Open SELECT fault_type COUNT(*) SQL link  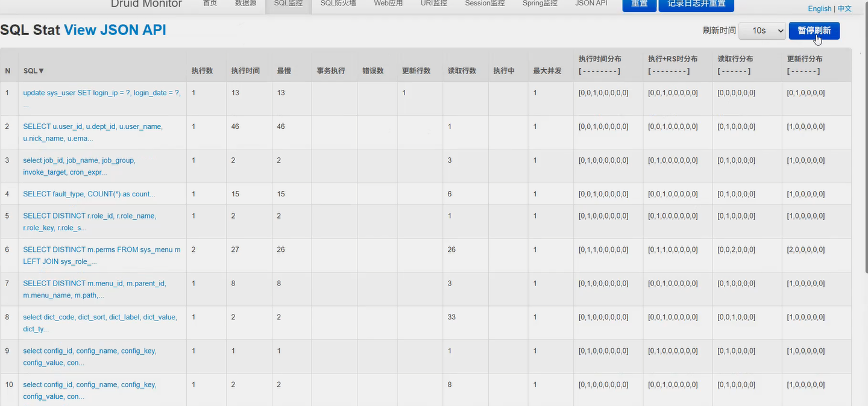[89, 194]
